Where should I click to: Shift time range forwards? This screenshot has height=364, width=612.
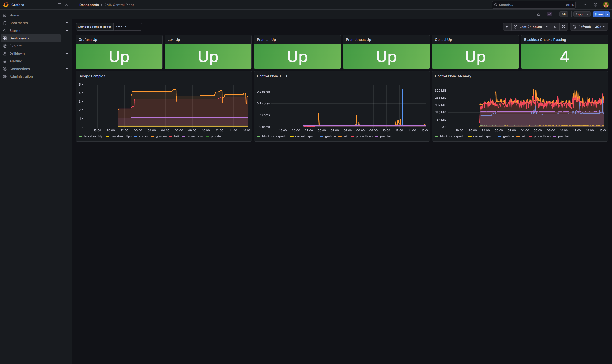555,27
